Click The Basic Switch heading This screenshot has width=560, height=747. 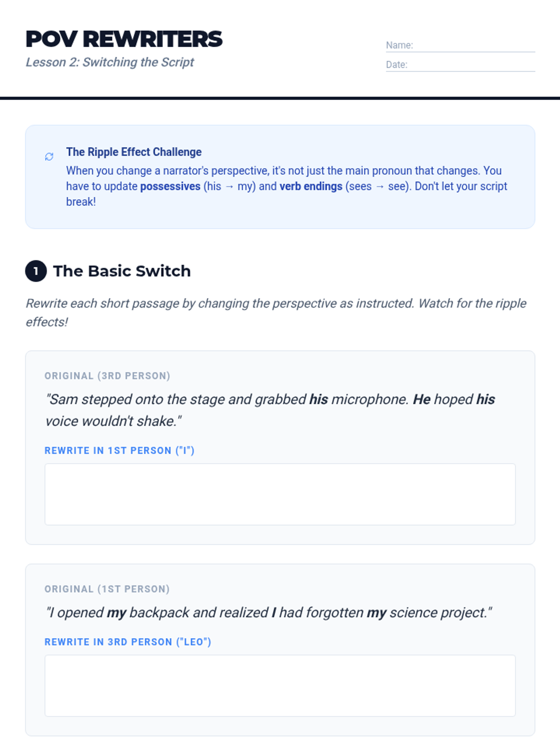[x=122, y=271]
